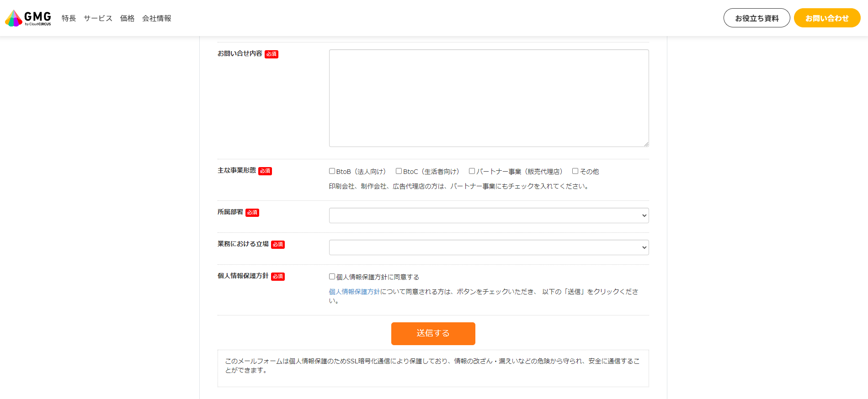
Task: Open the 業務における立場 dropdown
Action: pos(489,247)
